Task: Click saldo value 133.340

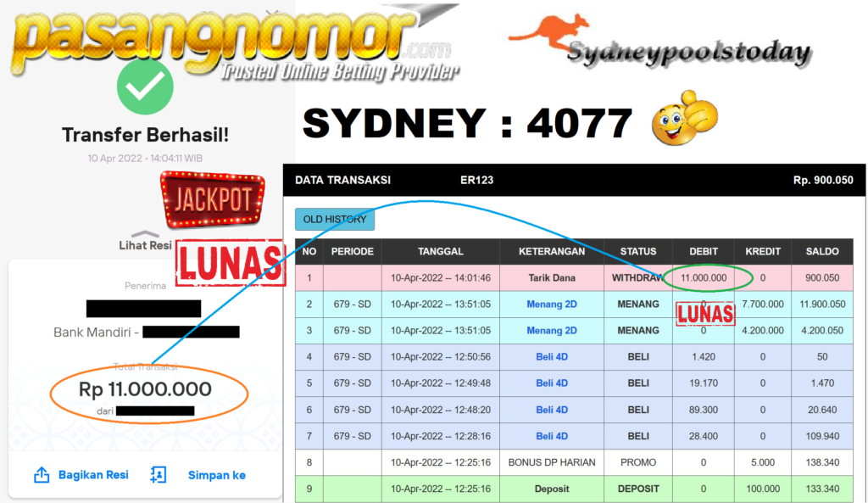Action: [822, 489]
